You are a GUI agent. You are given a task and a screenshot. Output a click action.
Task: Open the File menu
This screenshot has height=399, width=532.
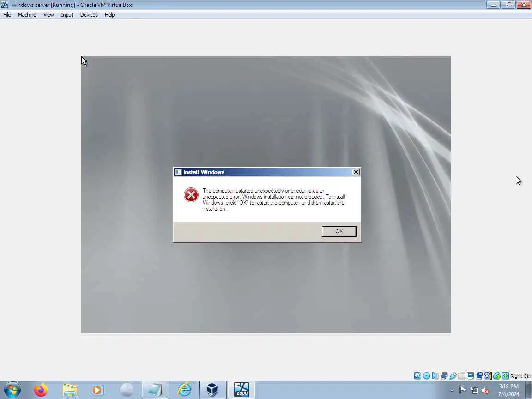pyautogui.click(x=7, y=15)
